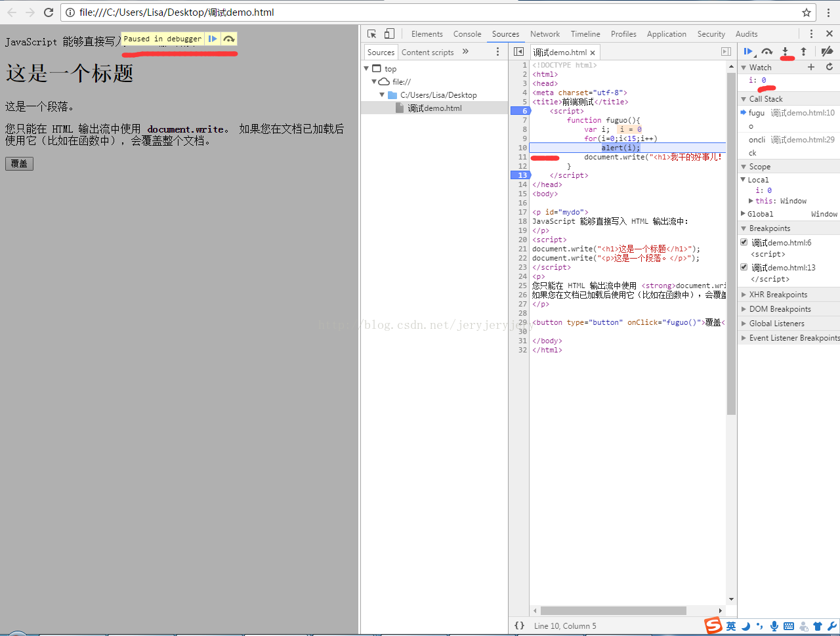This screenshot has width=840, height=636.
Task: Resume script from the Paused in debugger overlay
Action: tap(213, 39)
